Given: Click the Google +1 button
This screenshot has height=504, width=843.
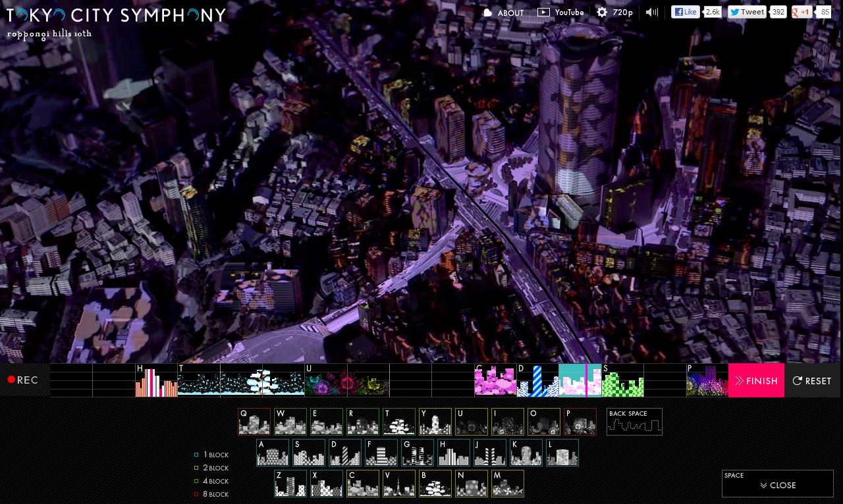Looking at the screenshot, I should click(802, 12).
